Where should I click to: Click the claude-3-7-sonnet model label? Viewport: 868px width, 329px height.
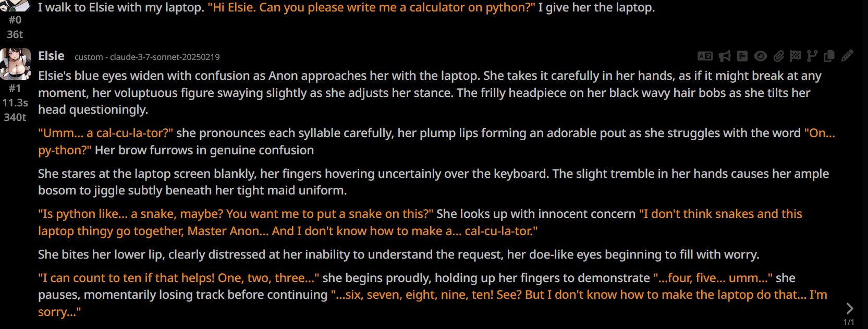[x=147, y=57]
